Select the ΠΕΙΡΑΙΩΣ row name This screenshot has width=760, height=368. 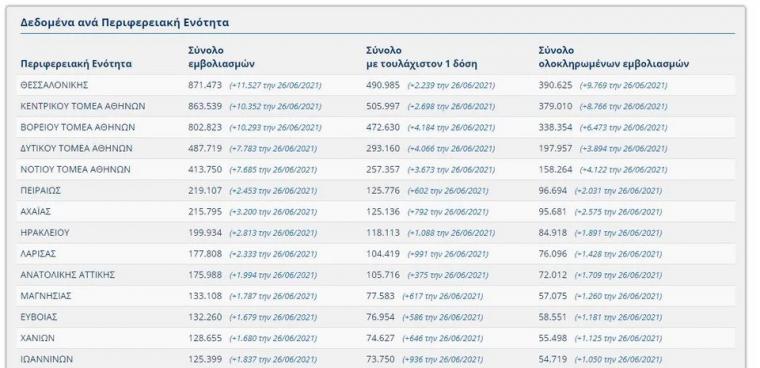41,191
